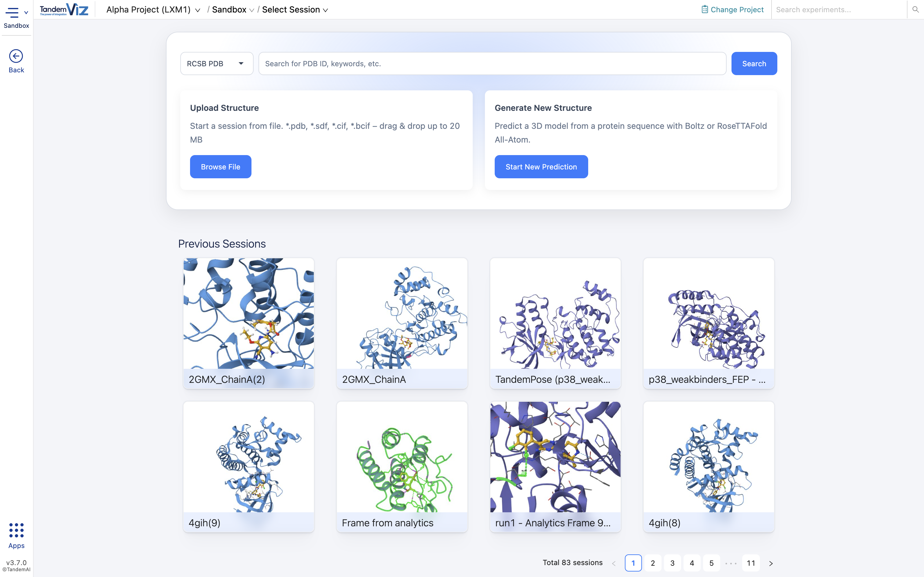Click the TandemViz logo

point(64,9)
